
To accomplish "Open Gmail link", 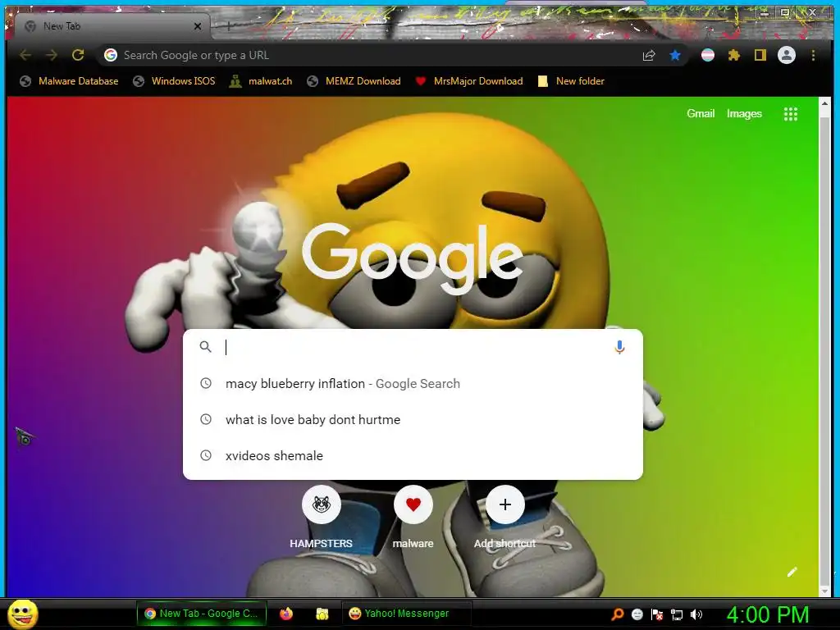I will [x=701, y=113].
